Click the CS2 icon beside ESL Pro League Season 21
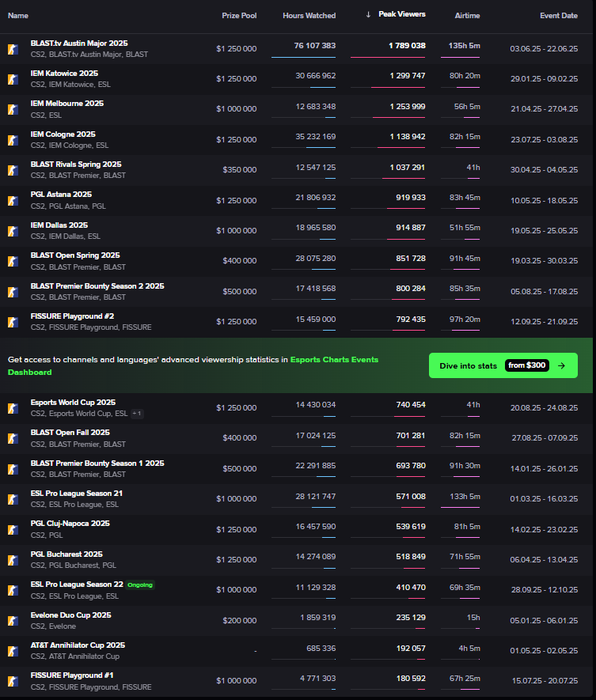The image size is (596, 700). pos(13,499)
